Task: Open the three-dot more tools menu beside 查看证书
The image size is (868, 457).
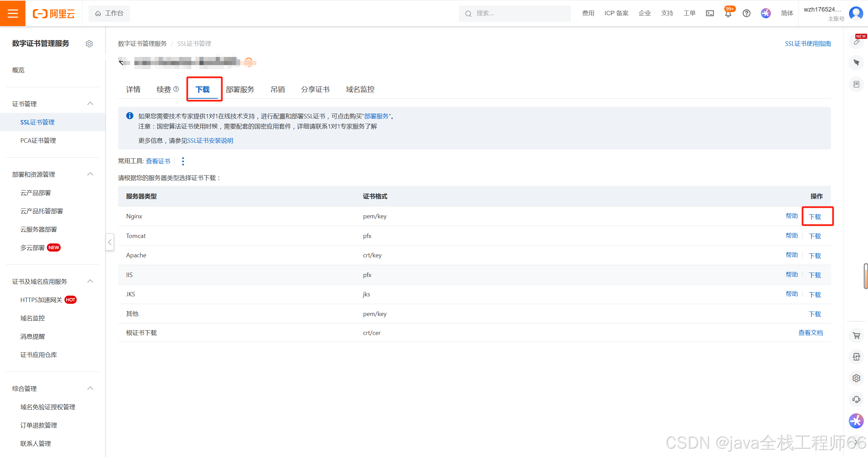Action: (183, 161)
